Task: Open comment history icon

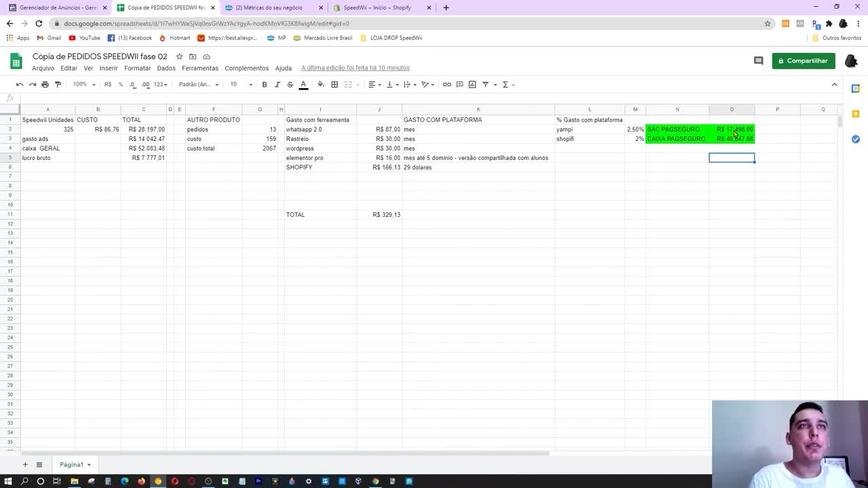Action: tap(758, 61)
